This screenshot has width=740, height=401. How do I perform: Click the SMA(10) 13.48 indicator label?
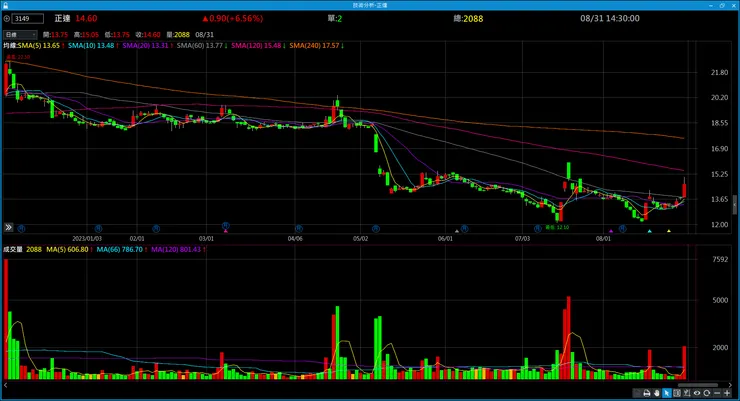click(x=91, y=46)
